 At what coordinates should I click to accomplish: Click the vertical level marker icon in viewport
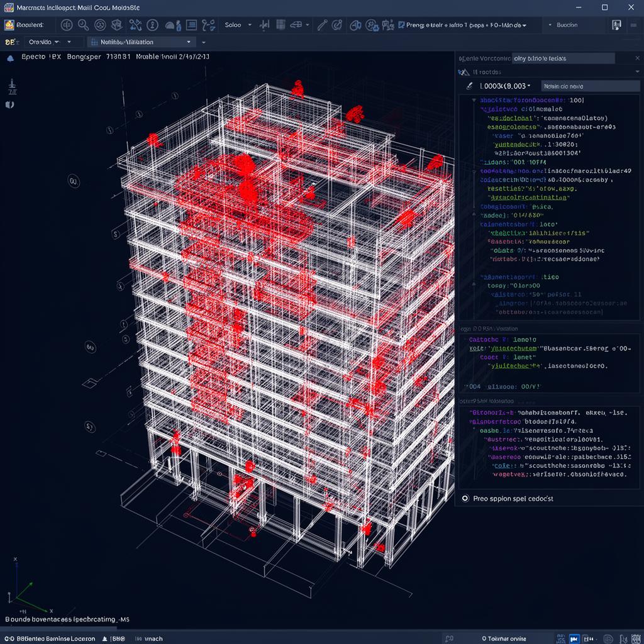[x=12, y=87]
